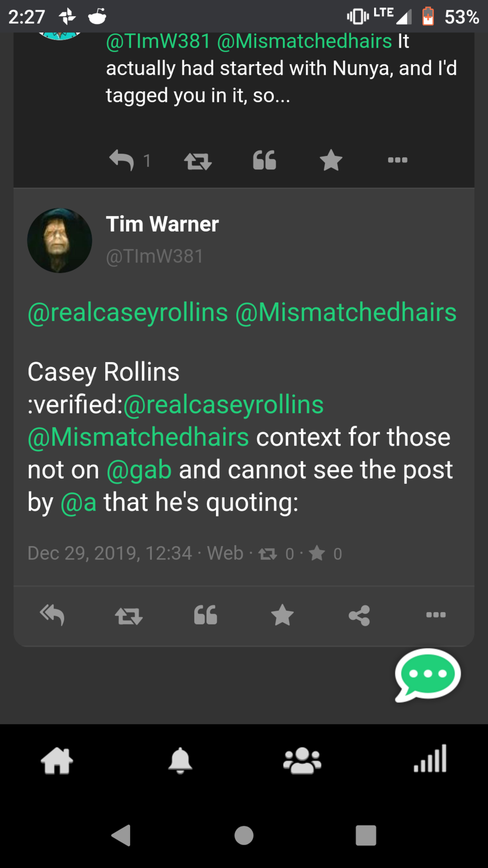Open the @realcaseyrollins mention at top of post
Viewport: 488px width, 868px height.
[x=128, y=312]
